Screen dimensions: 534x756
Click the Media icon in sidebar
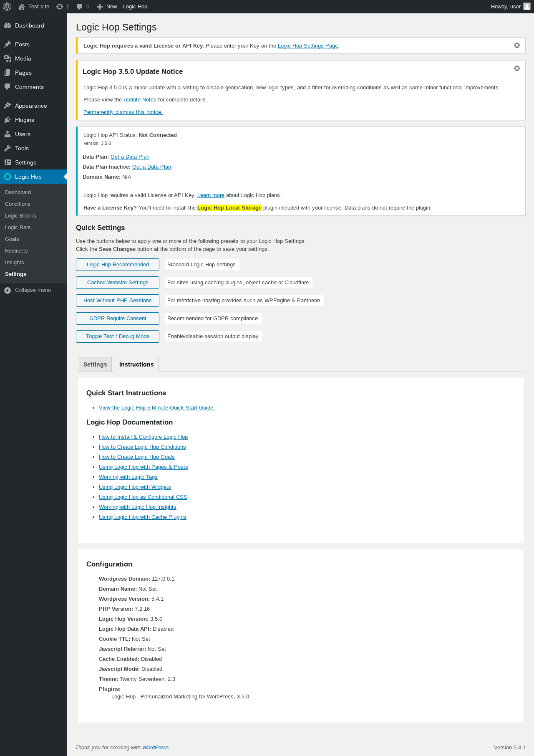(x=8, y=58)
